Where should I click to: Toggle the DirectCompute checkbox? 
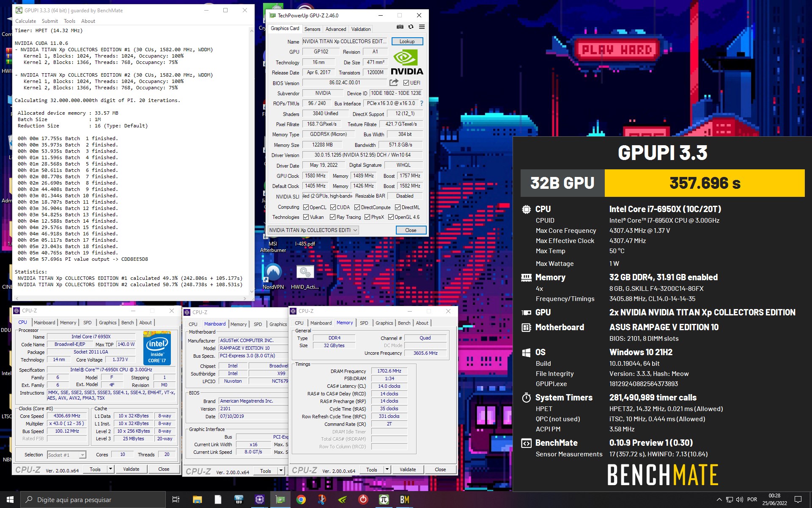[357, 207]
